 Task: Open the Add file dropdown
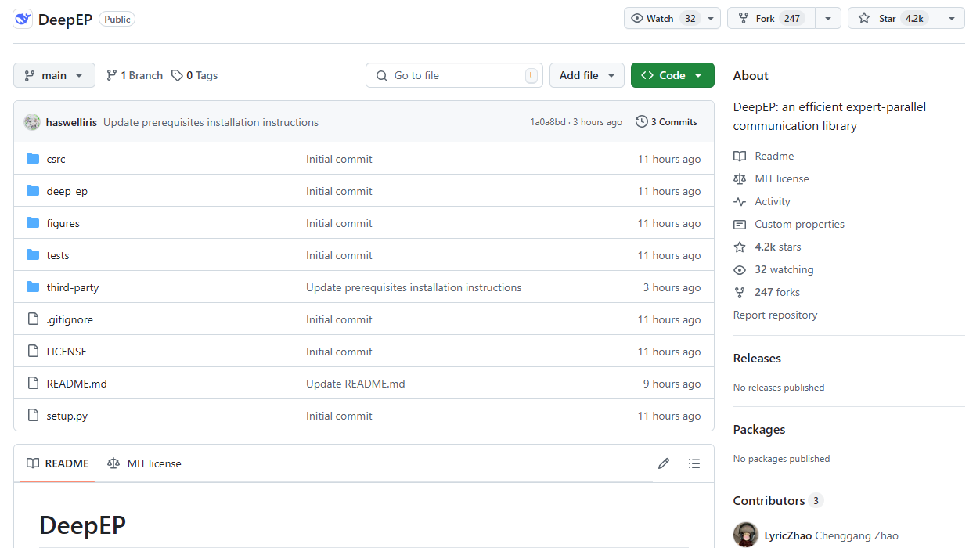587,75
